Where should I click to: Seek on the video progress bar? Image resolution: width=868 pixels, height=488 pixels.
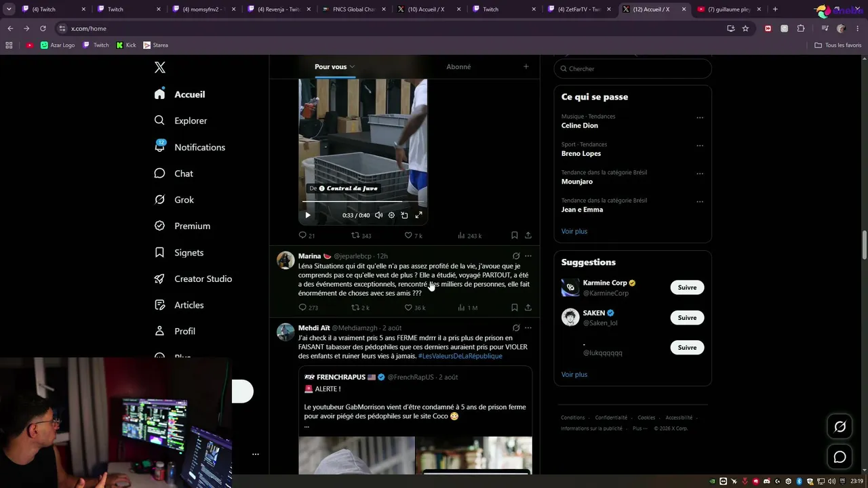pos(363,202)
